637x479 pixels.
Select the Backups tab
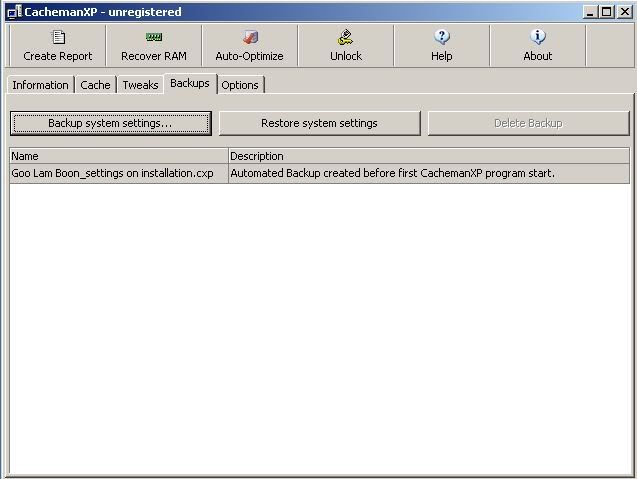point(190,83)
